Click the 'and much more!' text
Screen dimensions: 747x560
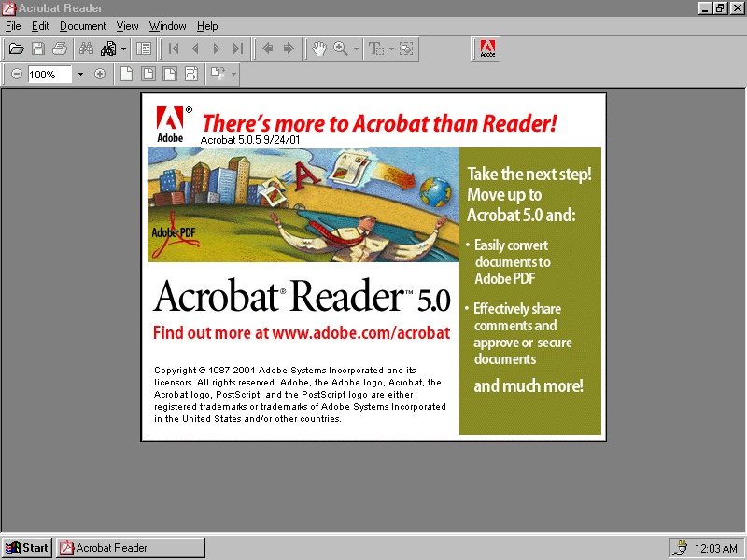[529, 385]
